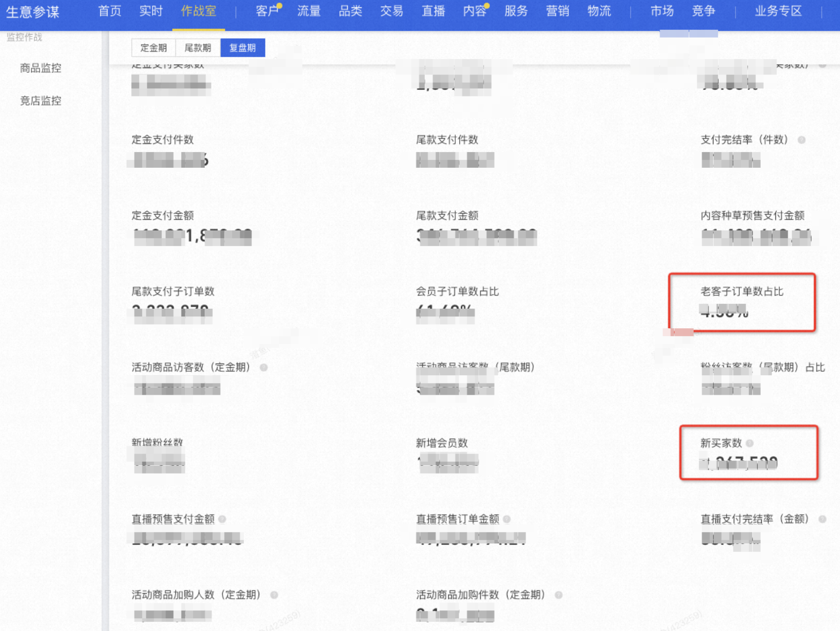This screenshot has height=631, width=840.
Task: Open the 物流 navigation tab
Action: 599,11
